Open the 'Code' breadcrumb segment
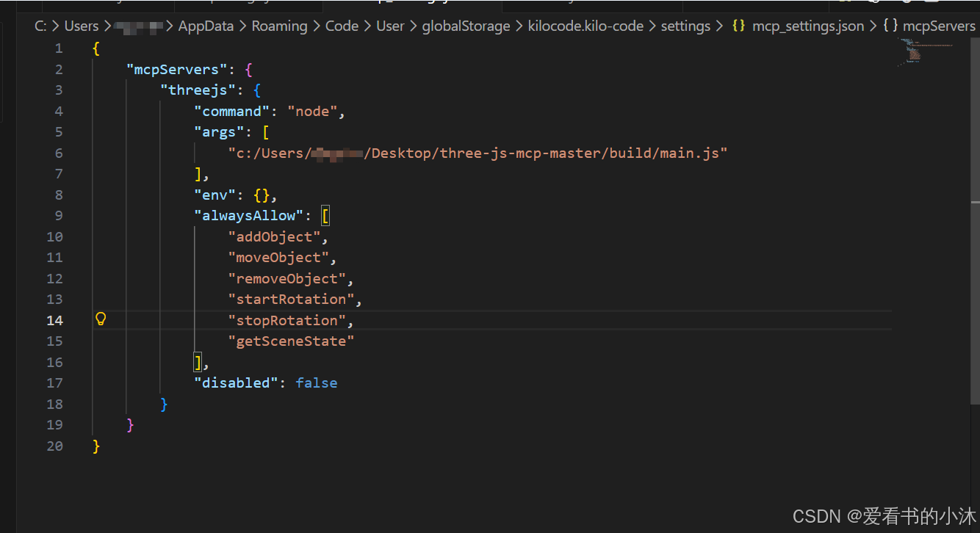The image size is (980, 533). (x=342, y=26)
